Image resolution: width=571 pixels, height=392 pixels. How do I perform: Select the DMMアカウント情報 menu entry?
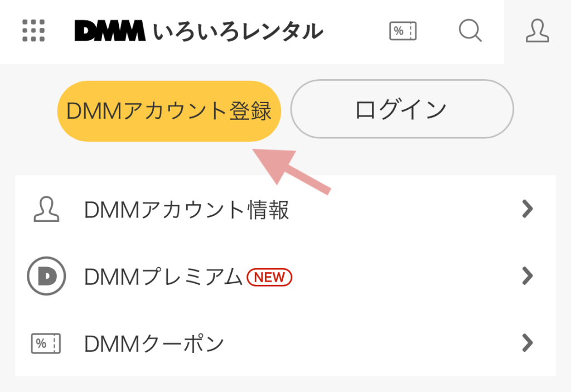pyautogui.click(x=285, y=209)
